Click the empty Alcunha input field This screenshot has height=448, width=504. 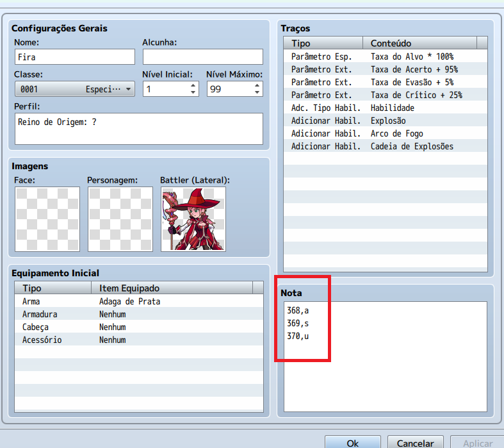(x=203, y=57)
